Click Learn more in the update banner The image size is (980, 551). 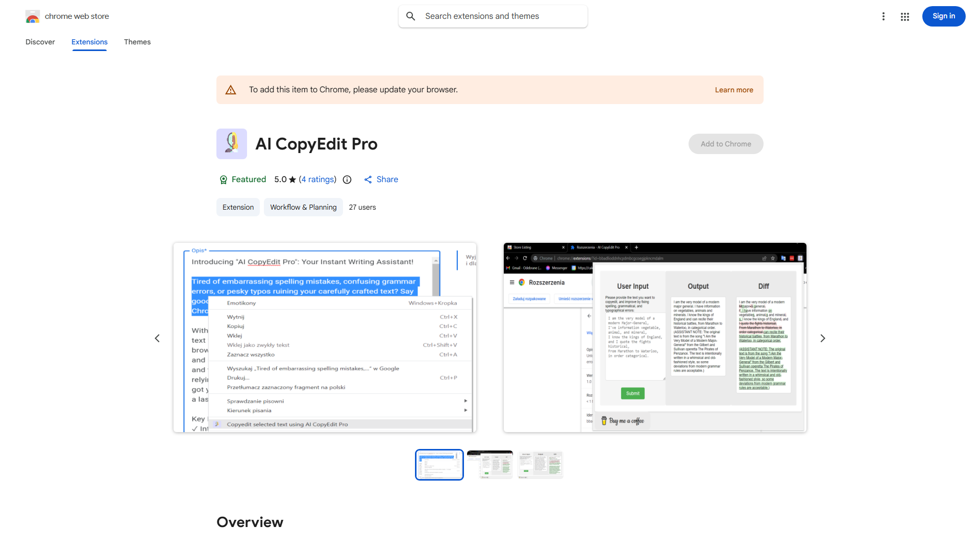coord(734,89)
